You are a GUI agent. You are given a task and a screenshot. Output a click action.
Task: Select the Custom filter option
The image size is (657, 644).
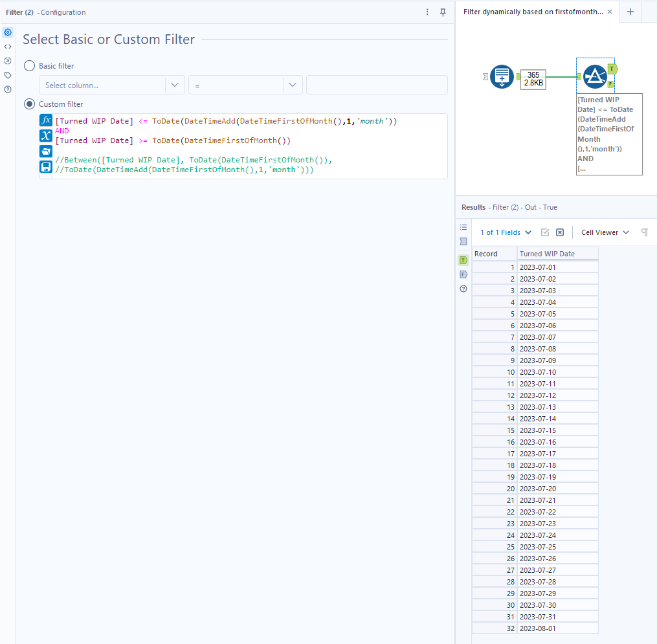(x=29, y=104)
